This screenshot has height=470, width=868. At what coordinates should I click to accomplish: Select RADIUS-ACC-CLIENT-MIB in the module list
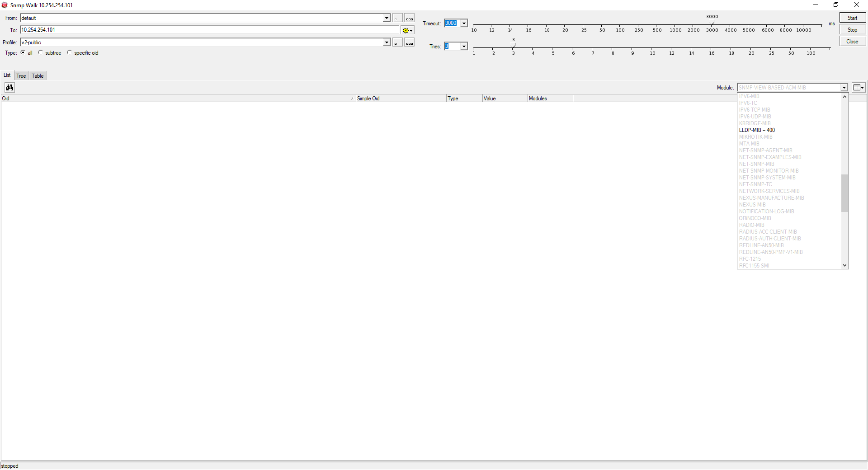point(768,232)
